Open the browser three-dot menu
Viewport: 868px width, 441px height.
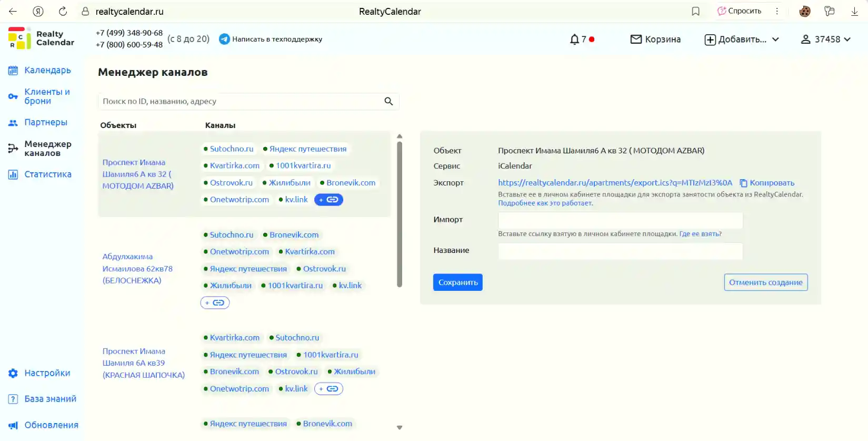point(776,11)
